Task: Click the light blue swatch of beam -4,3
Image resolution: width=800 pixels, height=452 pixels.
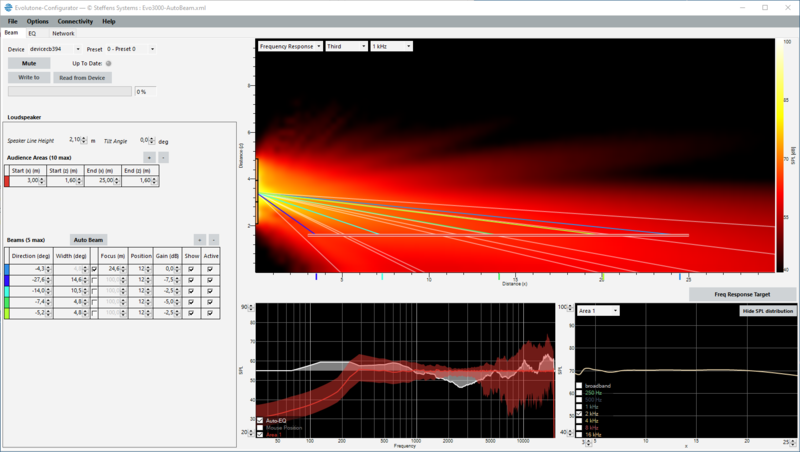Action: pyautogui.click(x=7, y=269)
